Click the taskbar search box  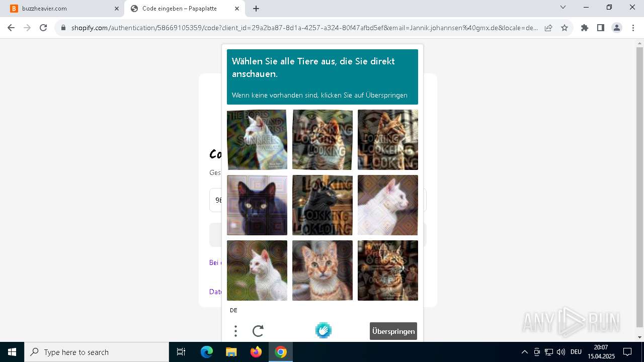pyautogui.click(x=97, y=352)
